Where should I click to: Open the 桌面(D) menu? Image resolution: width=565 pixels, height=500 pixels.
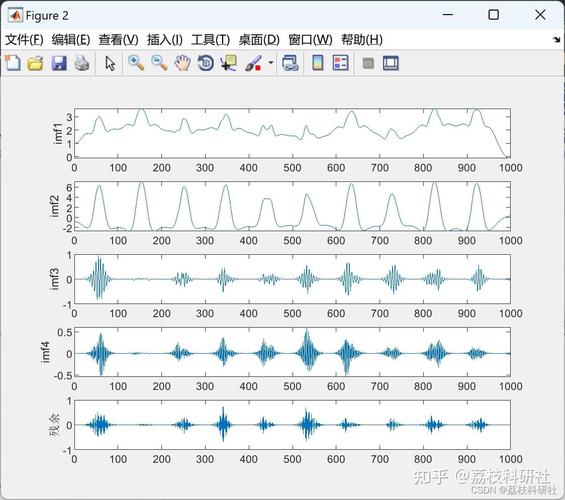[x=259, y=39]
